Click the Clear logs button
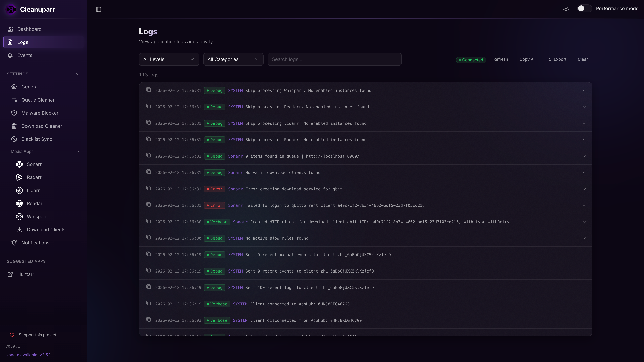The height and width of the screenshot is (362, 644). click(583, 59)
